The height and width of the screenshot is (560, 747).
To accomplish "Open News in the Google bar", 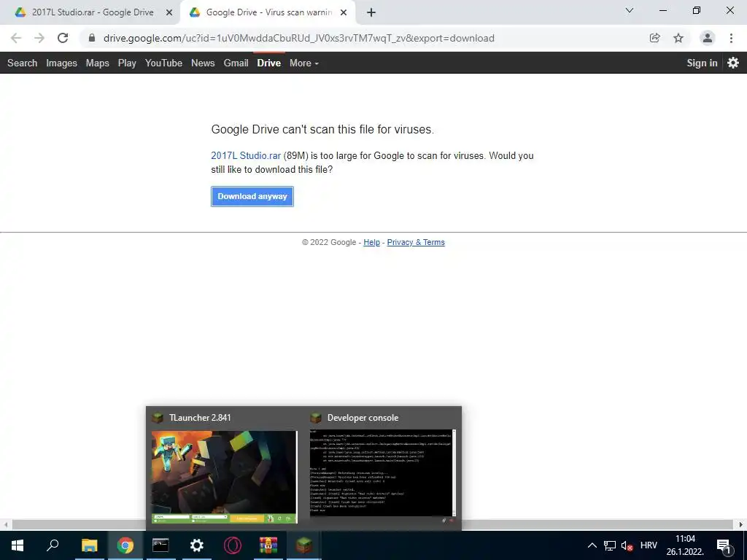I will tap(203, 63).
